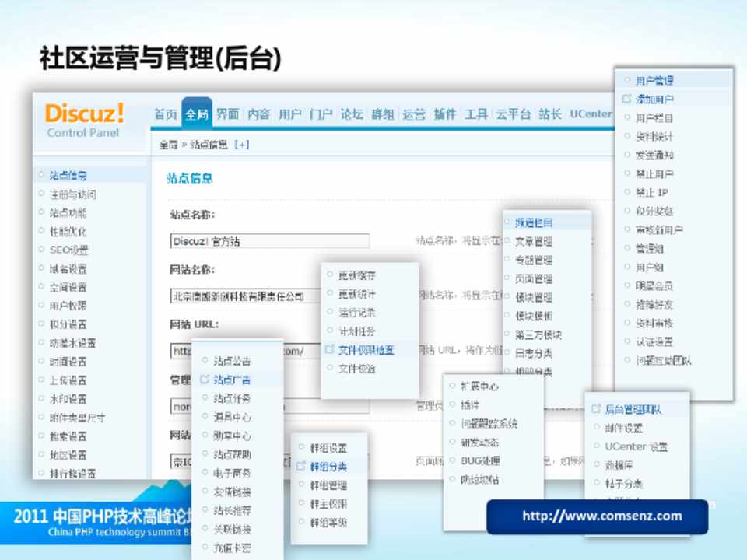Select 注册与访问 in the left sidebar
The height and width of the screenshot is (560, 747).
pyautogui.click(x=72, y=194)
